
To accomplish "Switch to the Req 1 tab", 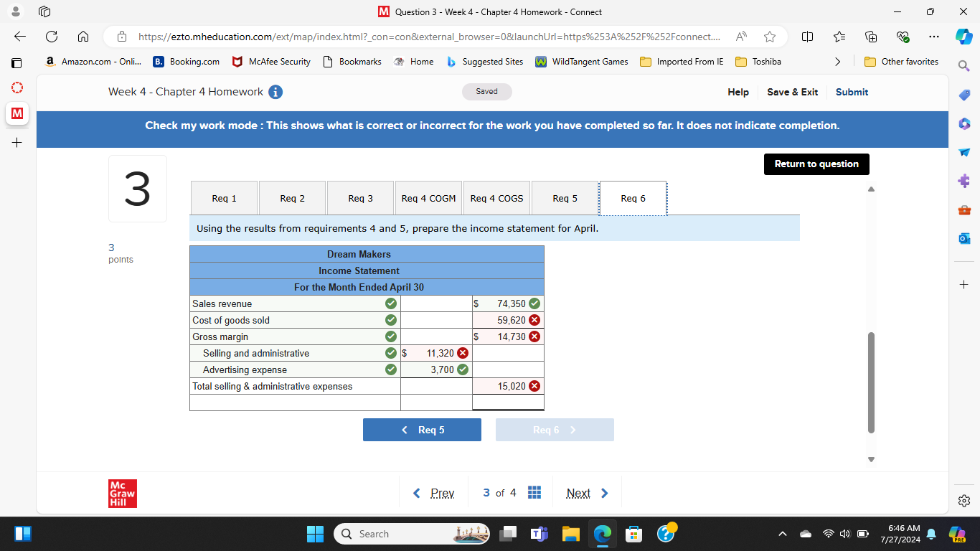I will tap(224, 198).
